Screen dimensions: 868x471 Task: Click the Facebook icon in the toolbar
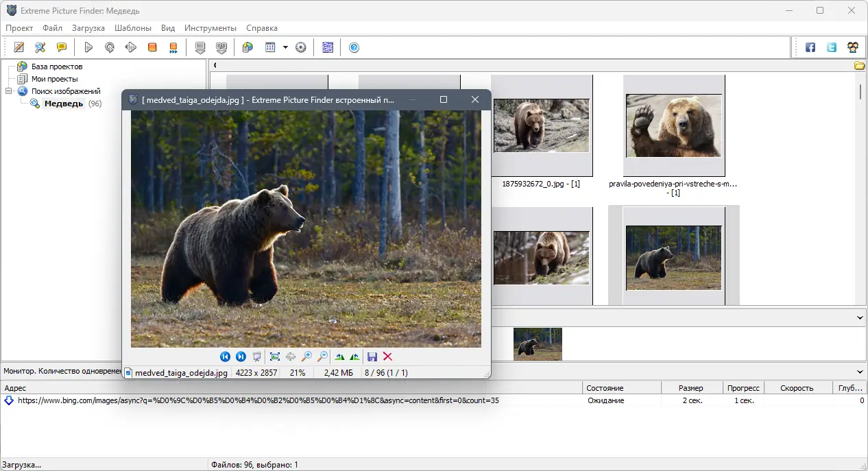(x=810, y=47)
